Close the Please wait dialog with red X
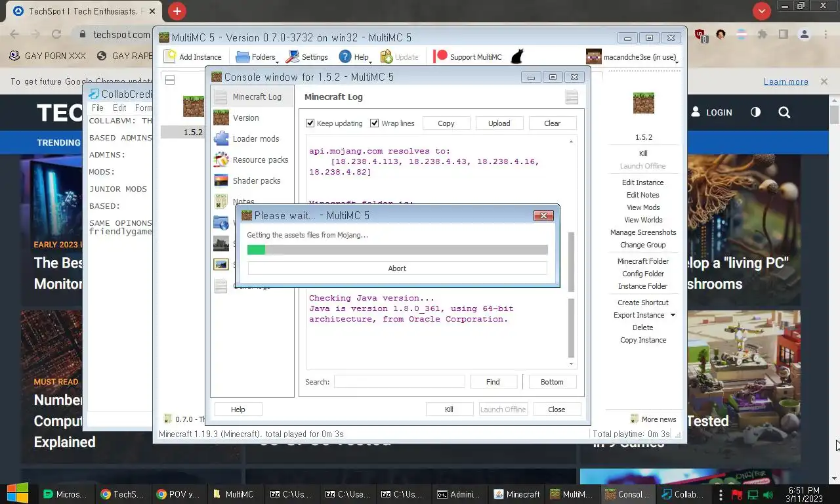 tap(543, 215)
